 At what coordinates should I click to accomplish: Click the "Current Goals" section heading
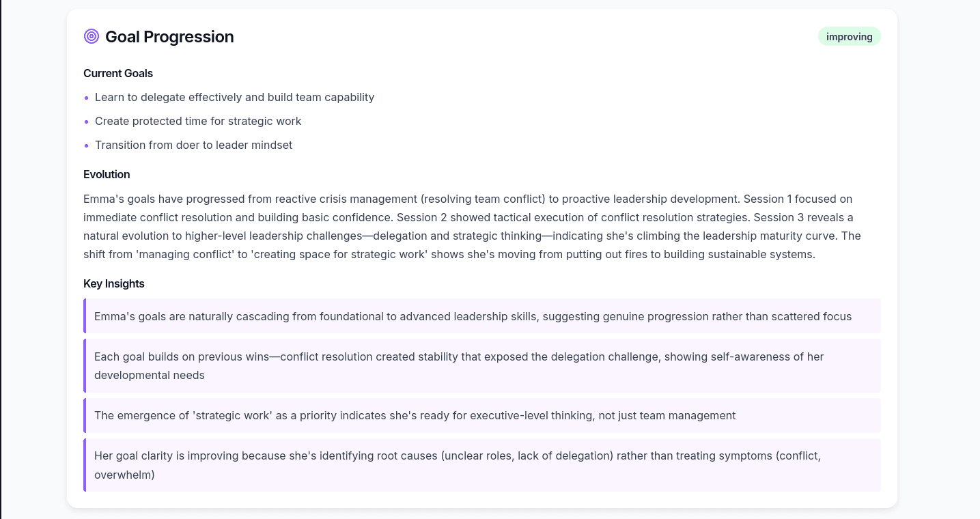[x=118, y=73]
